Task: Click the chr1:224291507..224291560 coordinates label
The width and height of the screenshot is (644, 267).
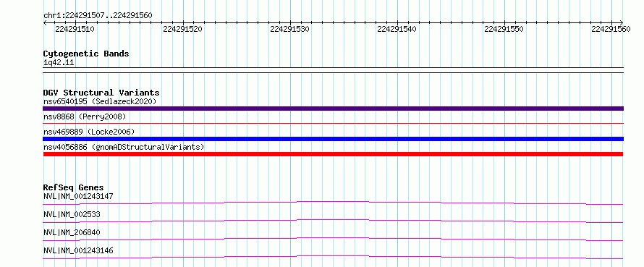Action: [x=98, y=16]
